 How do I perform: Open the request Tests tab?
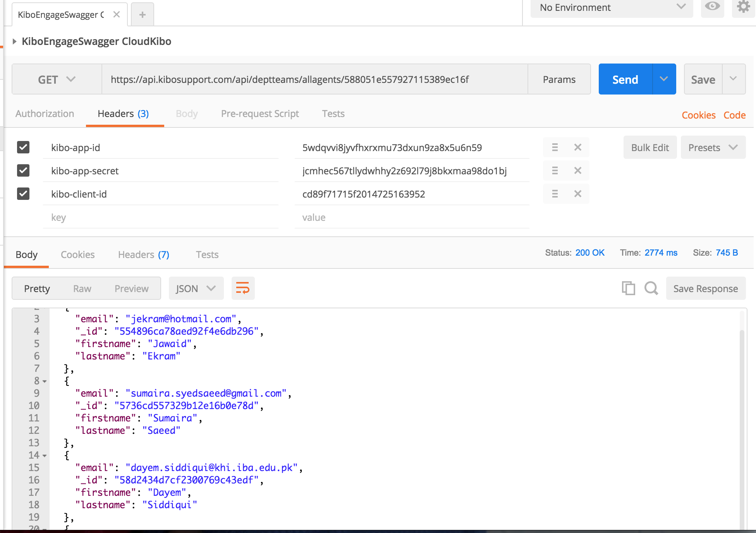(333, 113)
